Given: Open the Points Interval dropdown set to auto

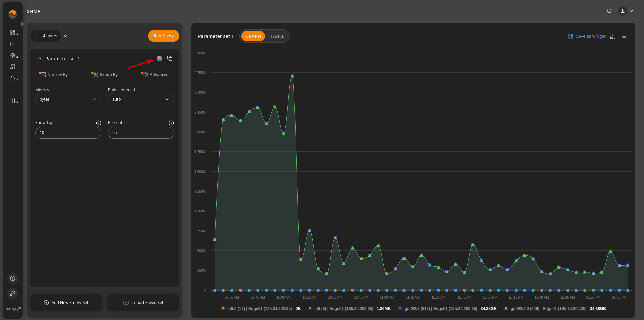Looking at the screenshot, I should pos(141,99).
